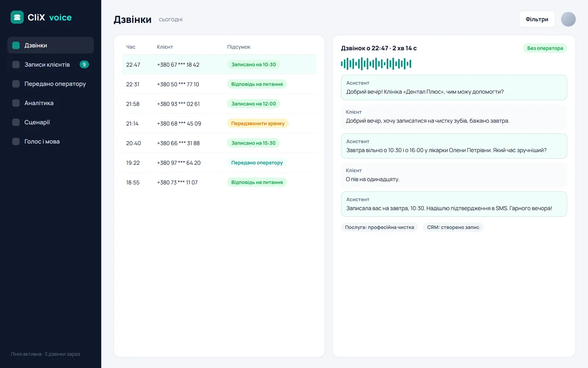Click the icon next to Записи клієнтів
Image resolution: width=588 pixels, height=368 pixels.
[x=16, y=65]
